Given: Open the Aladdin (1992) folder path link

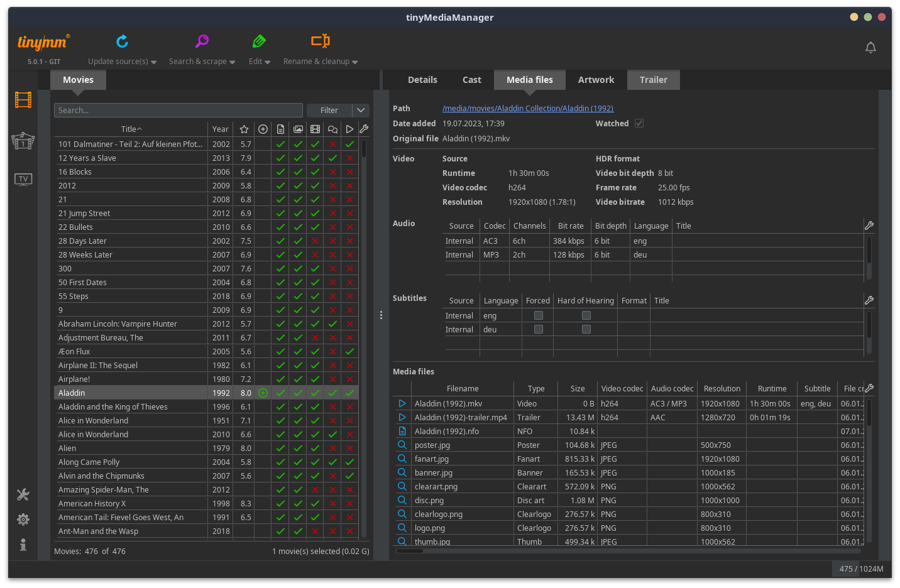Looking at the screenshot, I should pyautogui.click(x=527, y=109).
